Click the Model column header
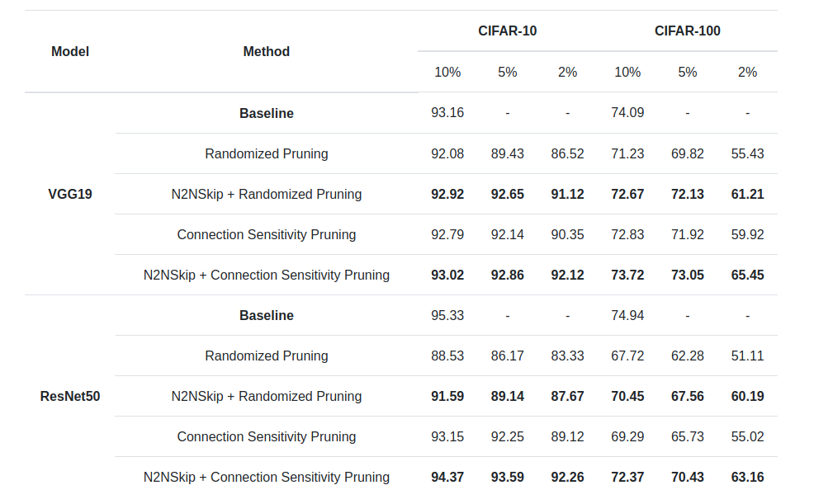 point(70,51)
